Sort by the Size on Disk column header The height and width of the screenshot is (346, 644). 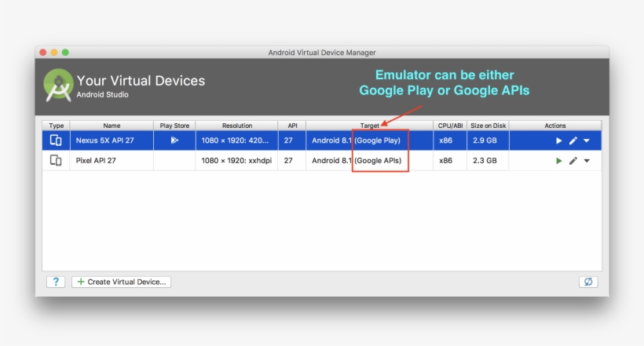coord(488,126)
